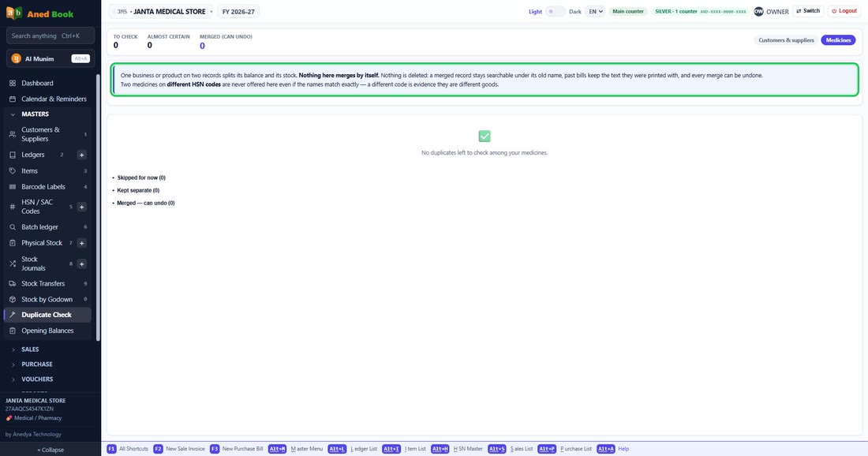Open Stock by Godown in the sidebar
The width and height of the screenshot is (868, 456).
point(47,299)
